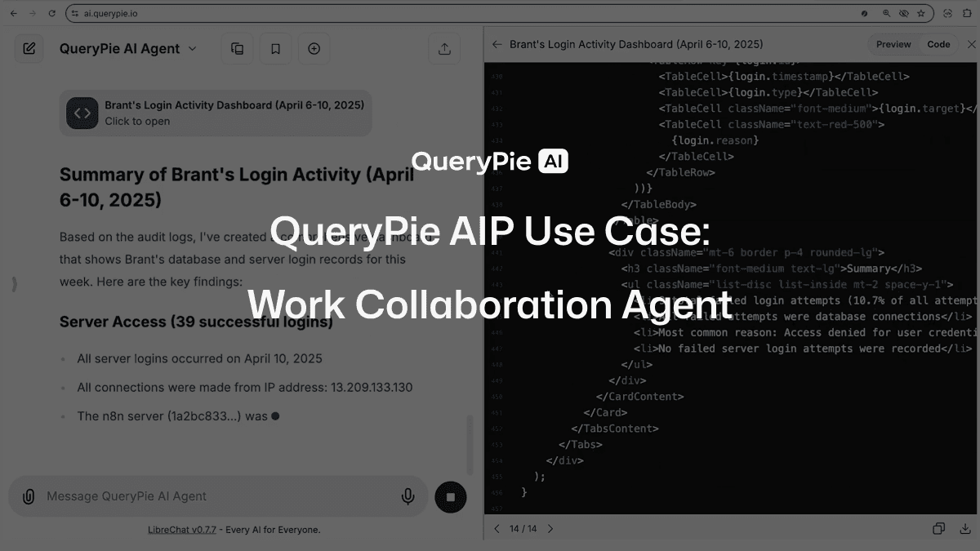Click the dark leaf icon in address bar
This screenshot has width=980, height=551.
[x=865, y=14]
